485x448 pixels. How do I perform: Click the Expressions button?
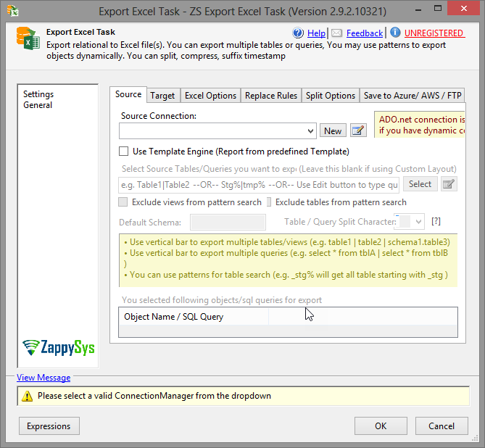click(x=49, y=426)
